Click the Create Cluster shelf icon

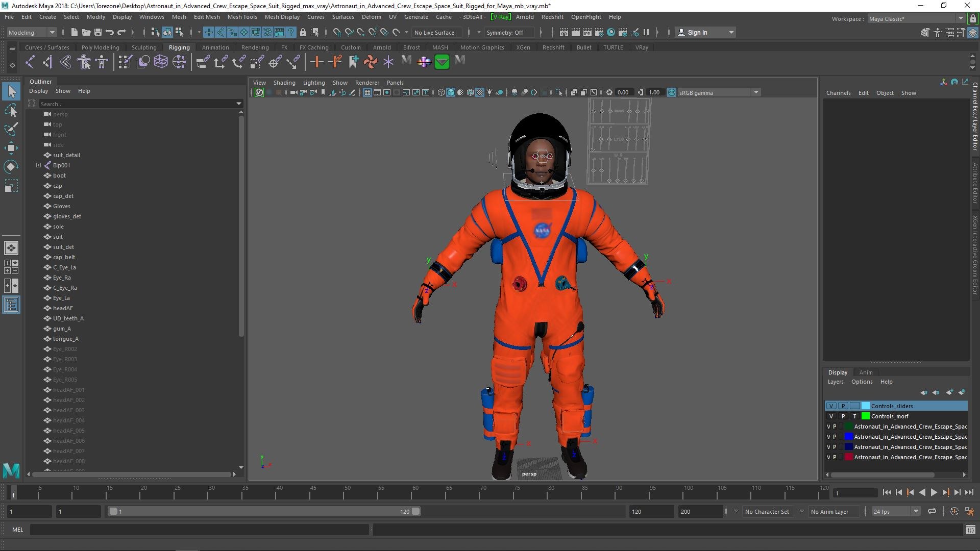(x=179, y=62)
